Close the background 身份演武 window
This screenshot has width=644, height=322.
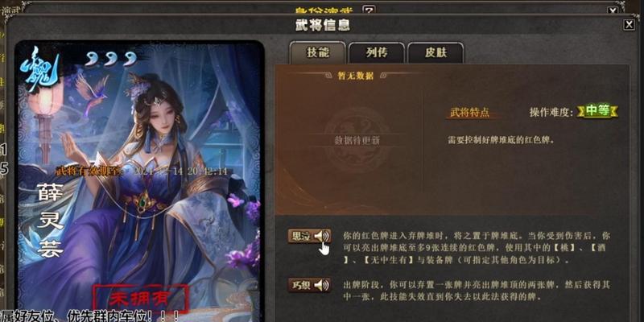click(x=613, y=10)
